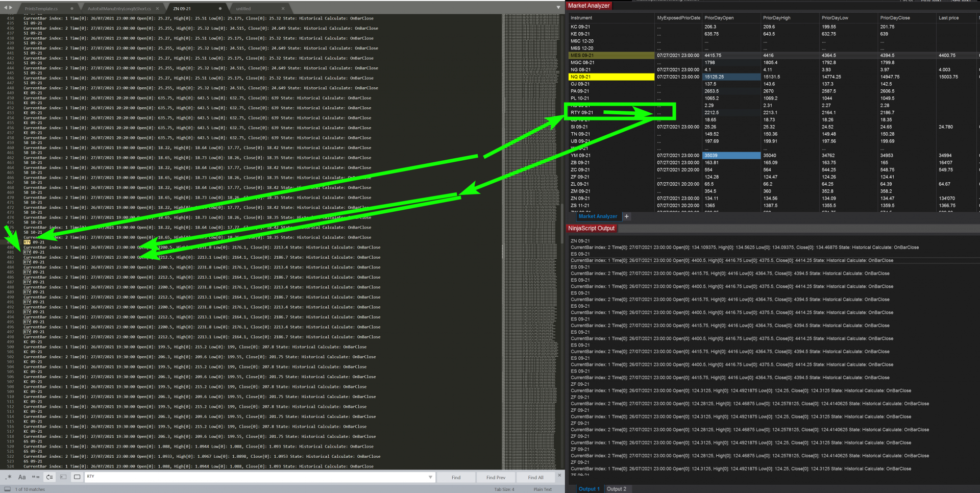Sort by PriorDayLow column header
Screen dimensions: 980x493
[849, 18]
